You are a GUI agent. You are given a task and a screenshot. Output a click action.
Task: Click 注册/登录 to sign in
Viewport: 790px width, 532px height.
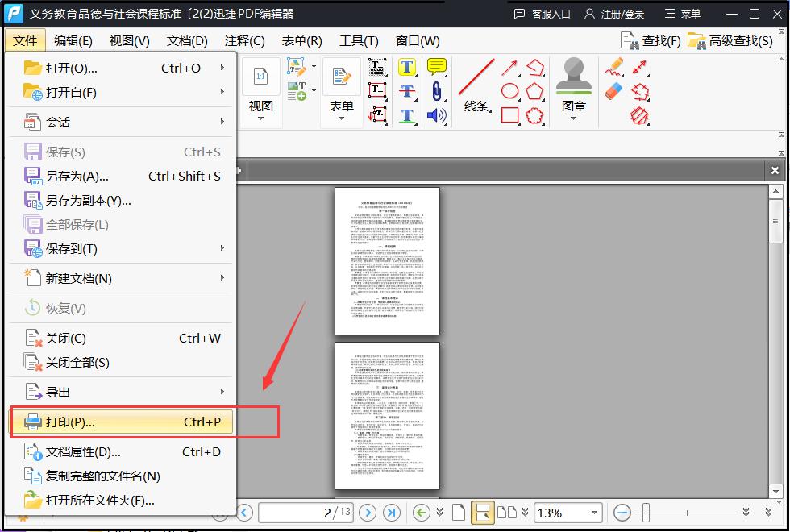point(622,13)
